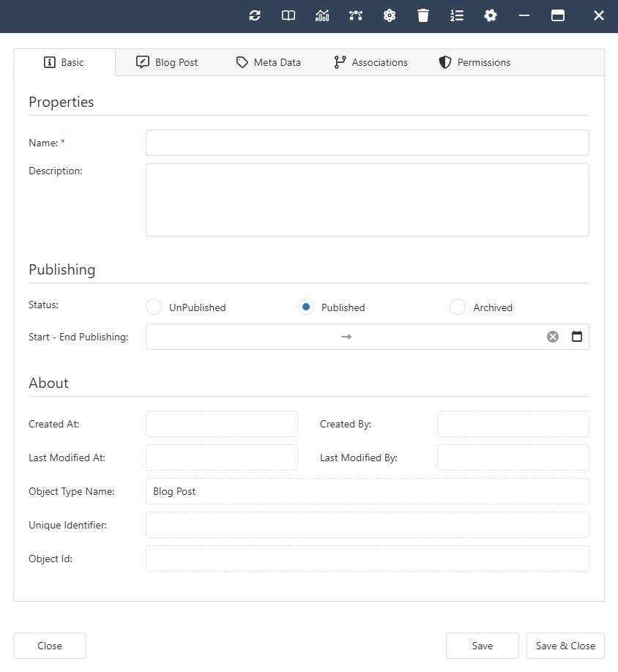Click the atom icon in the toolbar
618x672 pixels.
pyautogui.click(x=390, y=15)
